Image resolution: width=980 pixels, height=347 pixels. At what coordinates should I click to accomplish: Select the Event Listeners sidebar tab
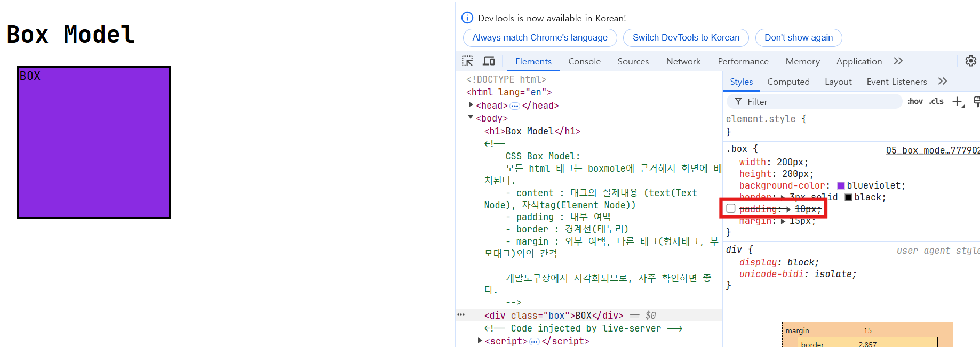[896, 82]
